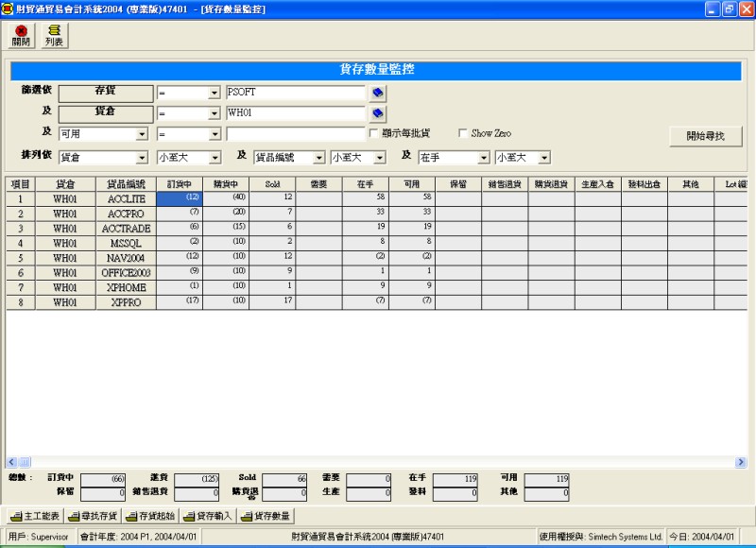Screen dimensions: 756x548
Task: Click the 需要 column header in the table
Action: (x=318, y=184)
